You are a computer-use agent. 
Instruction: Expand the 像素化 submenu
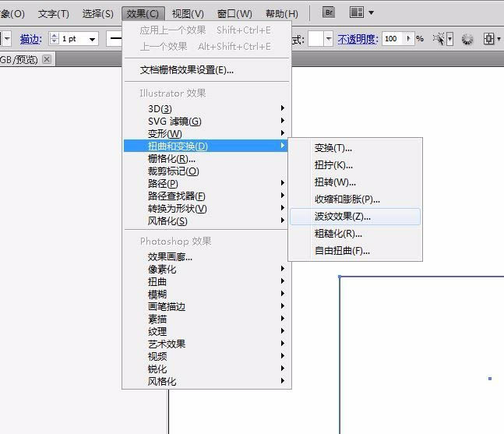click(206, 269)
